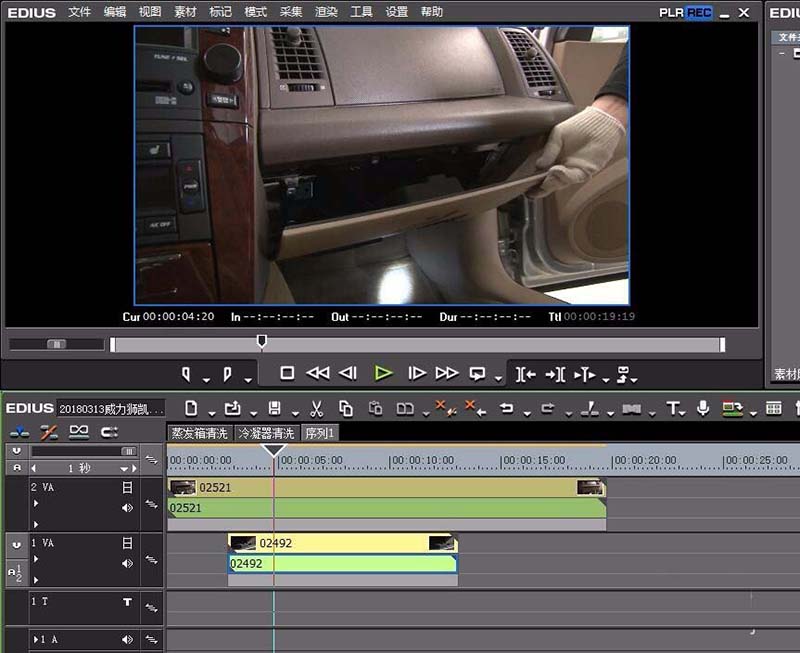
Task: Click the preview scrub bar position handle
Action: coord(262,342)
